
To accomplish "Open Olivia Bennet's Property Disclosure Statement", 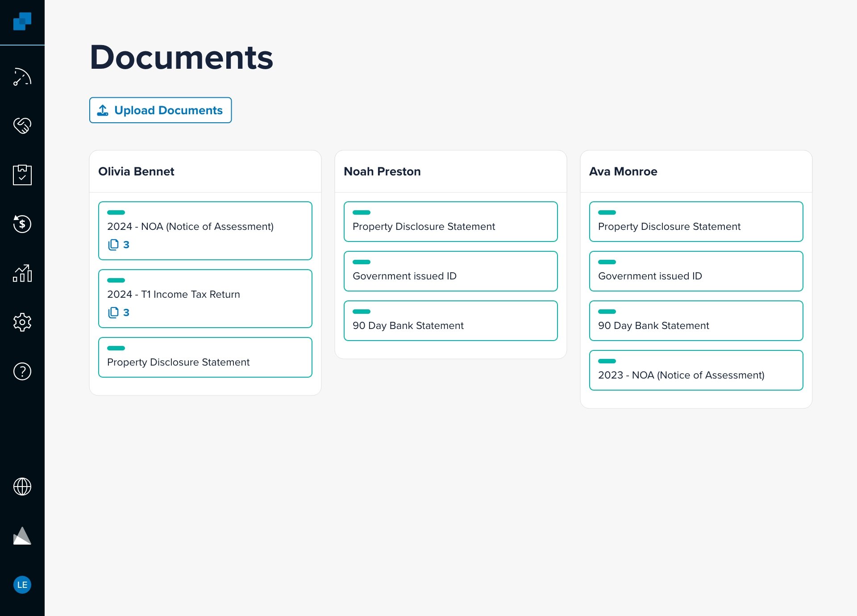I will pyautogui.click(x=205, y=358).
